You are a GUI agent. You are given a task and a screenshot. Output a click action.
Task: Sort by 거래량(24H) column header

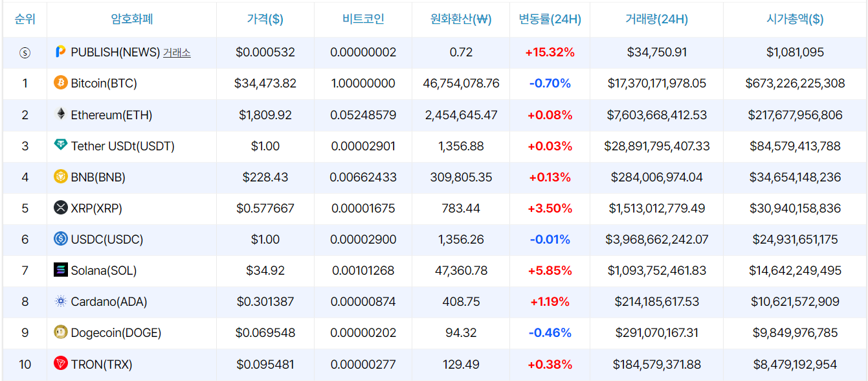pyautogui.click(x=656, y=19)
